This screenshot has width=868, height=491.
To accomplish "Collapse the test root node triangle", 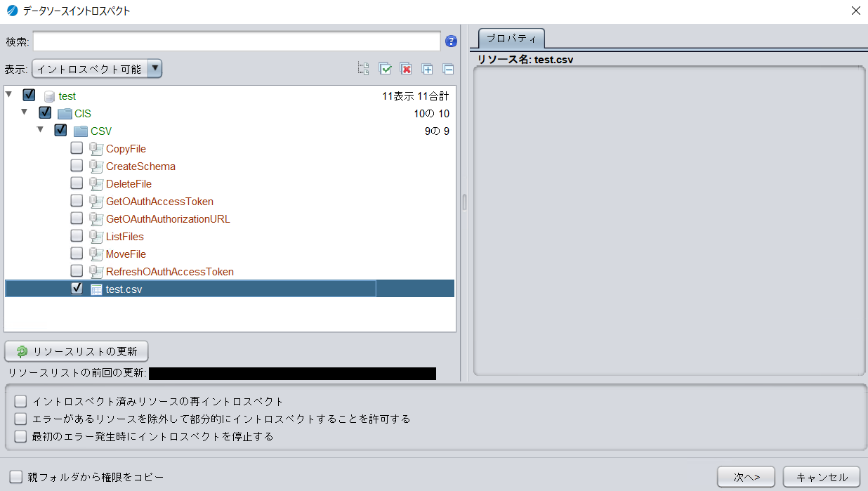I will click(x=8, y=94).
